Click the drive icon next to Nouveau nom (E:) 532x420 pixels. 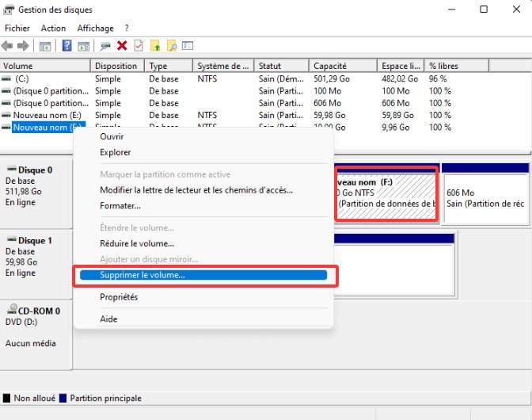(x=6, y=115)
